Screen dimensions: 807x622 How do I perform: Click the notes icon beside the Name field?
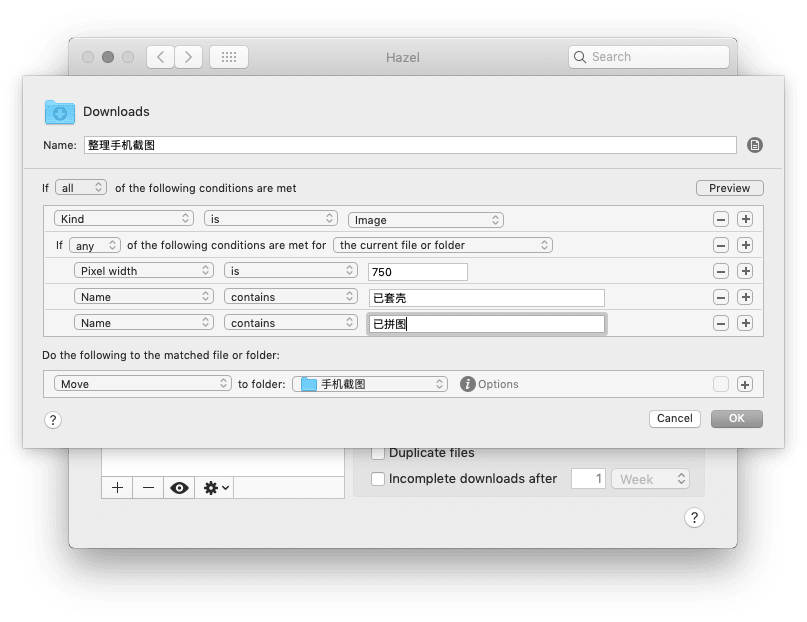pos(755,145)
